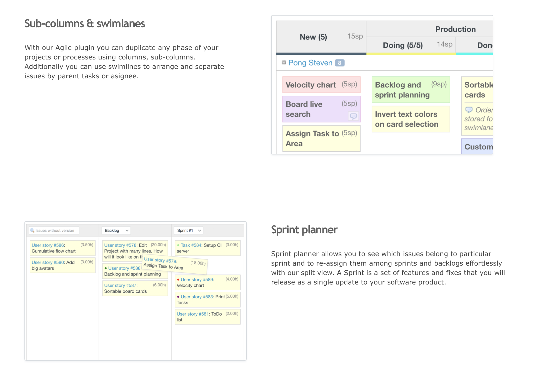Image resolution: width=533 pixels, height=392 pixels.
Task: Open the Backlog version dropdown
Action: (x=116, y=230)
